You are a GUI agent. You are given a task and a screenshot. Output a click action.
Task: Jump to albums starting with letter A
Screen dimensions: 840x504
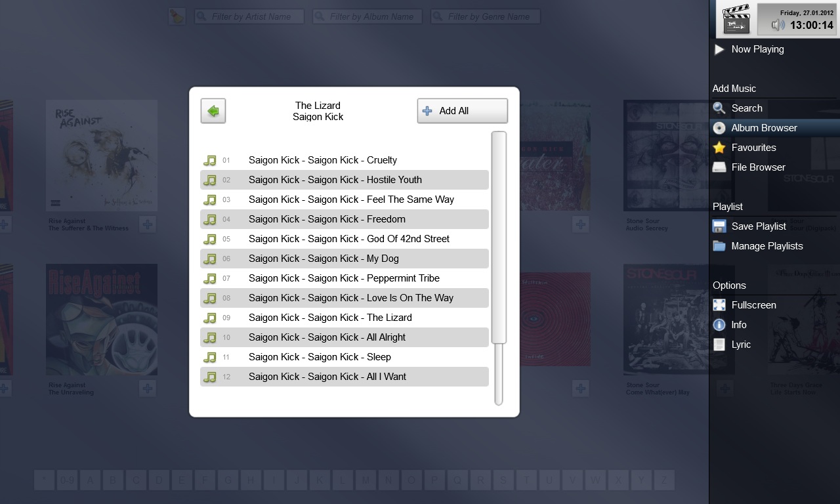90,480
